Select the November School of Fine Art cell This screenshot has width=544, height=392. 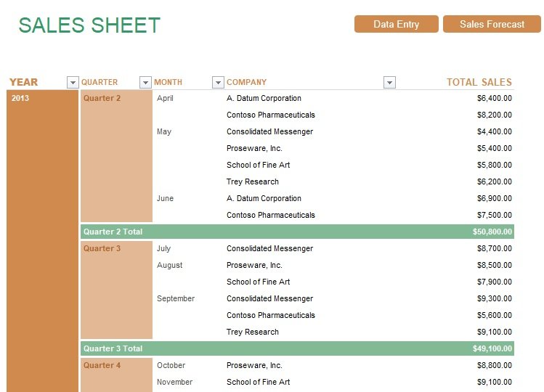(x=258, y=382)
